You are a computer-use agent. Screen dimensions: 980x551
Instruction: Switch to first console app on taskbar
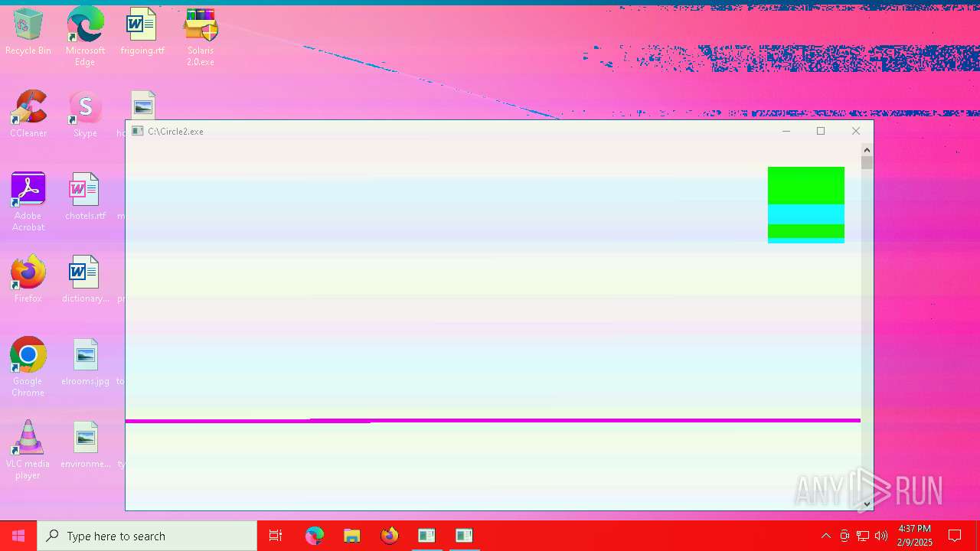click(x=426, y=536)
